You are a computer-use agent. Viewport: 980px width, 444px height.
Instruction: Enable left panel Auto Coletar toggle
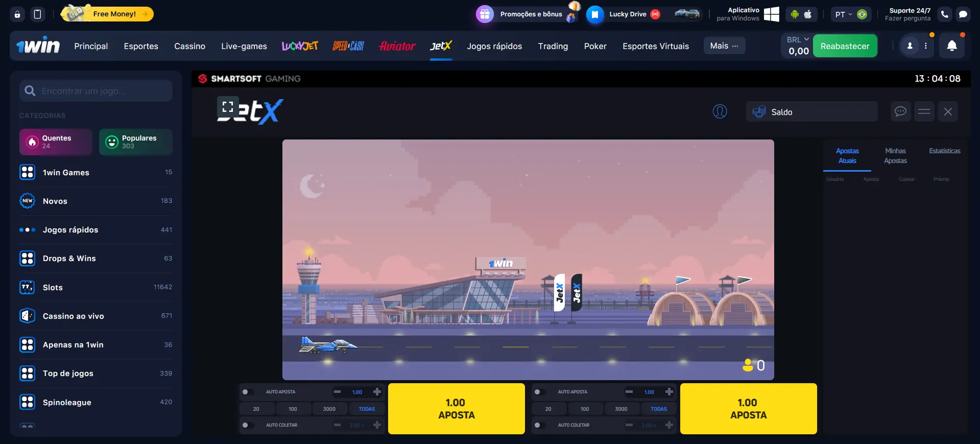[248, 425]
